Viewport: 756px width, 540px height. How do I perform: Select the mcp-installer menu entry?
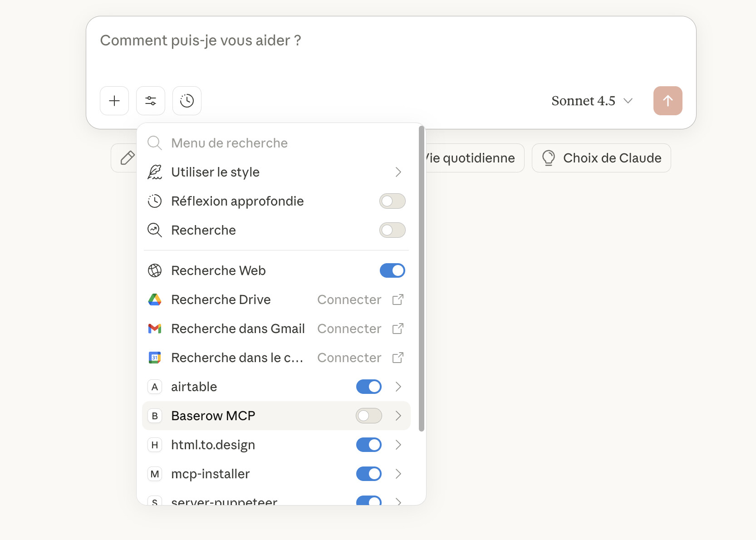point(210,474)
